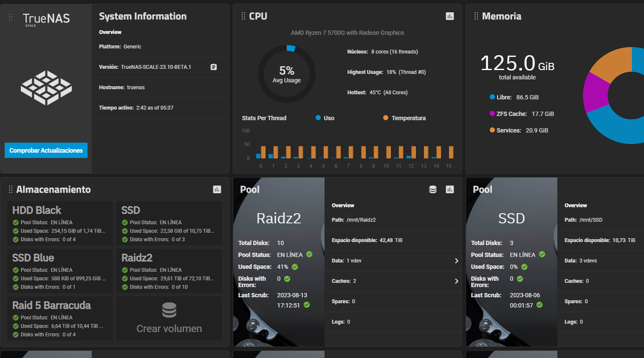
Task: Click the ZFS Cache legend dot
Action: point(492,114)
